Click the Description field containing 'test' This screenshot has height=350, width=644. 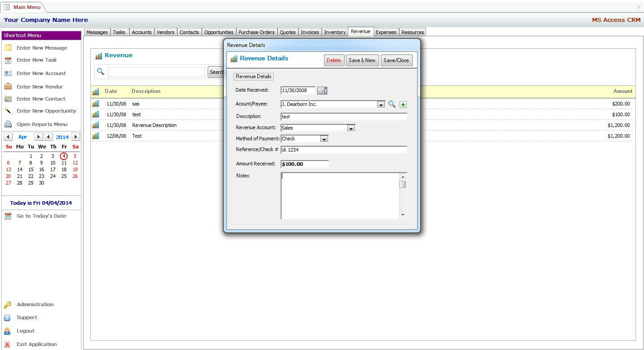pyautogui.click(x=344, y=117)
